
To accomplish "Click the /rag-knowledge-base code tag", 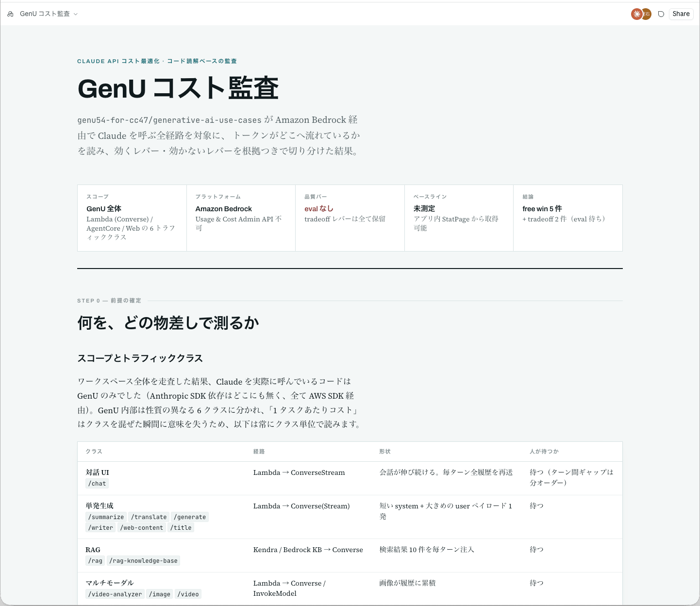I will (144, 561).
